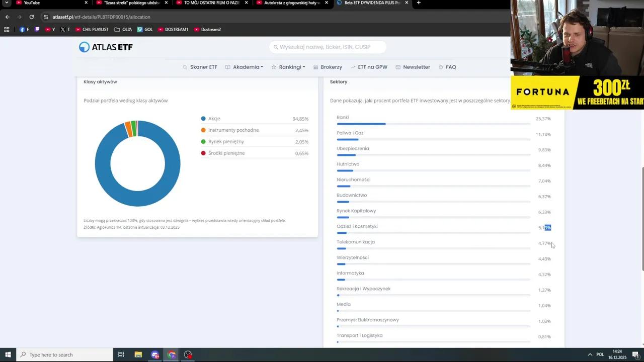This screenshot has height=362, width=644.
Task: Open File Explorer from the taskbar
Action: click(138, 354)
